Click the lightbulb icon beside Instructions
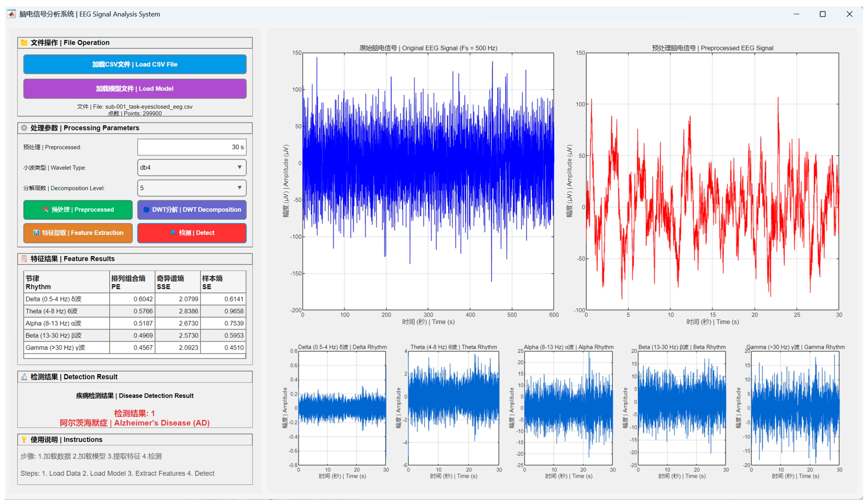Viewport: 867px width, 504px height. (24, 440)
